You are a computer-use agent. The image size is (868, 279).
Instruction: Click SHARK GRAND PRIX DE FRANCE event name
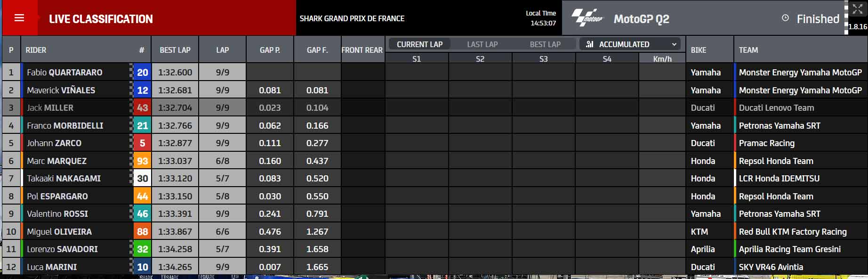coord(352,18)
